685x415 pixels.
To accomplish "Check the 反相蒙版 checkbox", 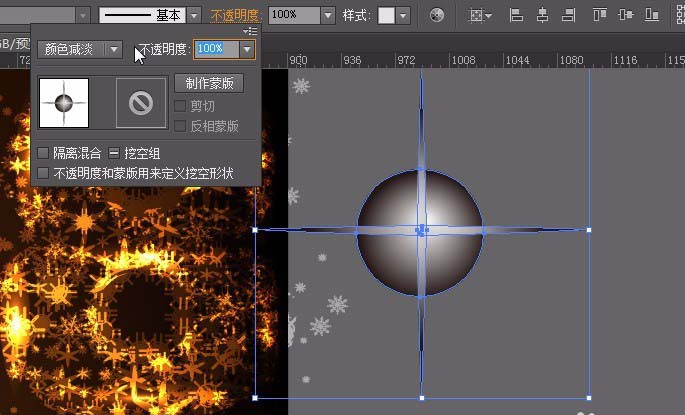I will (180, 126).
